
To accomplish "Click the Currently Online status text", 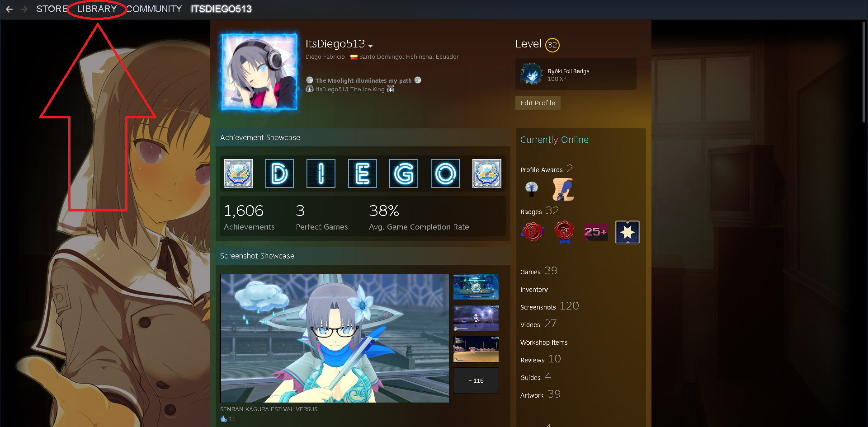I will [x=554, y=140].
